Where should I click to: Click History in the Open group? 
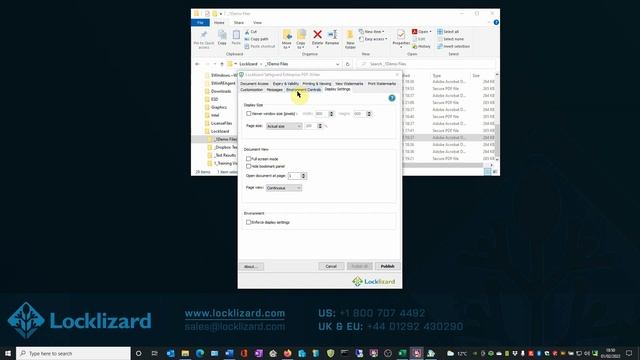421,47
